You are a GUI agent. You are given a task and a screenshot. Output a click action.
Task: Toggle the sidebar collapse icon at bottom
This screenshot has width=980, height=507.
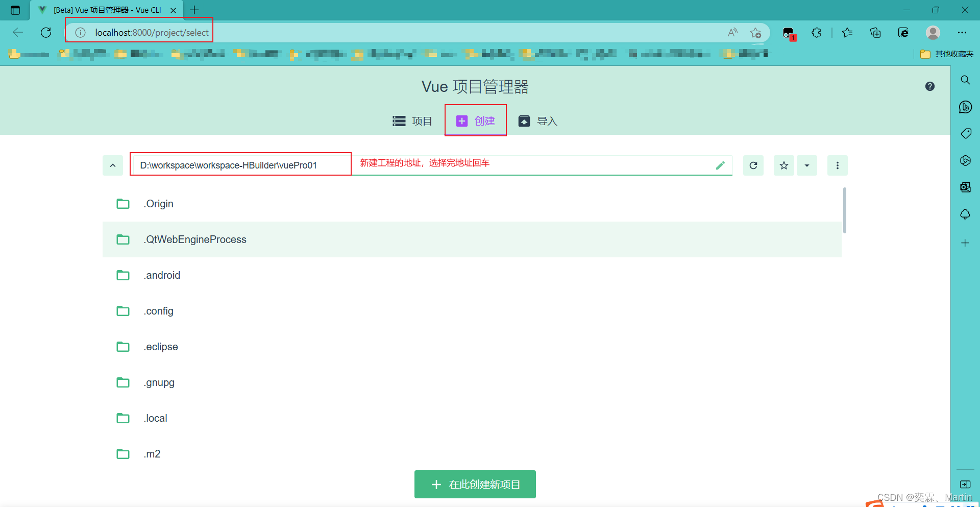(x=965, y=485)
